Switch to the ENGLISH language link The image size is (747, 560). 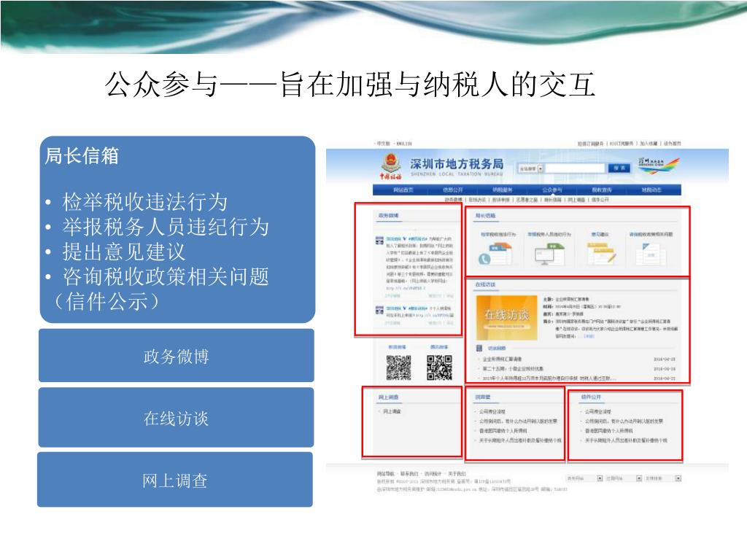pos(404,144)
